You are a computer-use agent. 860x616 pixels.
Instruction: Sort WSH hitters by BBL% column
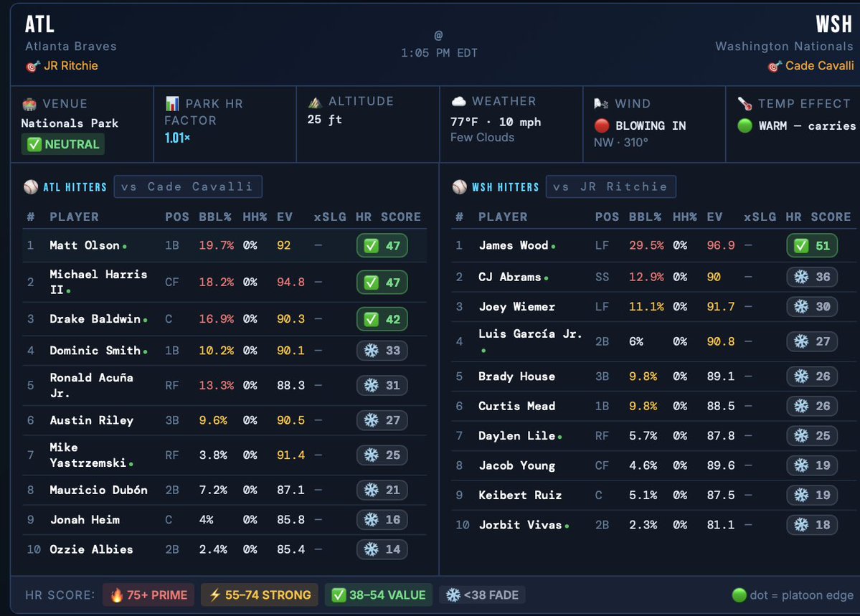[645, 217]
